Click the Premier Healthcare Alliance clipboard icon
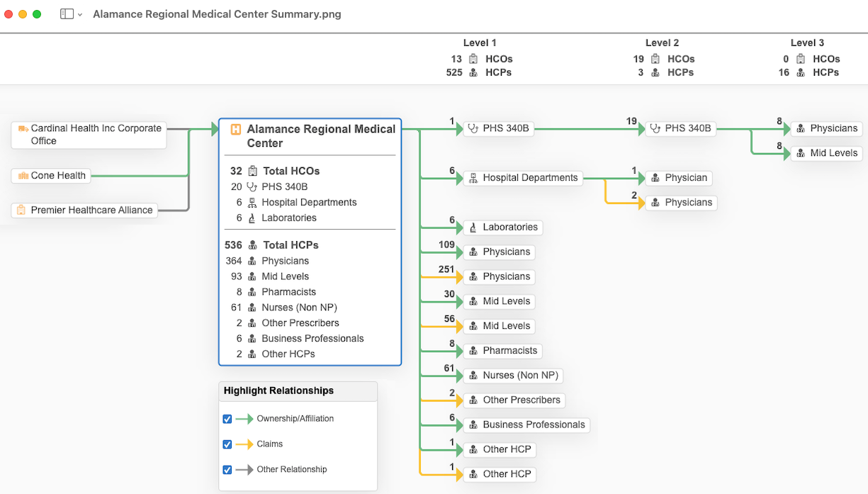This screenshot has height=494, width=868. (21, 210)
